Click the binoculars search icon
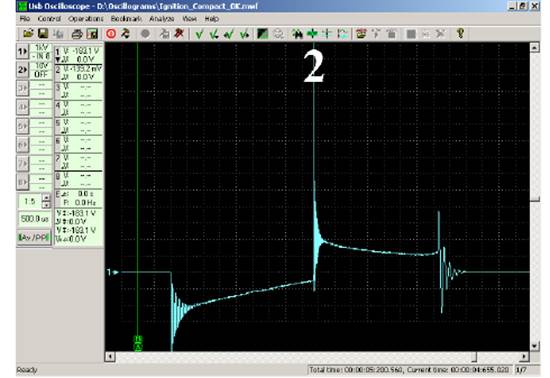This screenshot has height=378, width=550. click(x=297, y=34)
